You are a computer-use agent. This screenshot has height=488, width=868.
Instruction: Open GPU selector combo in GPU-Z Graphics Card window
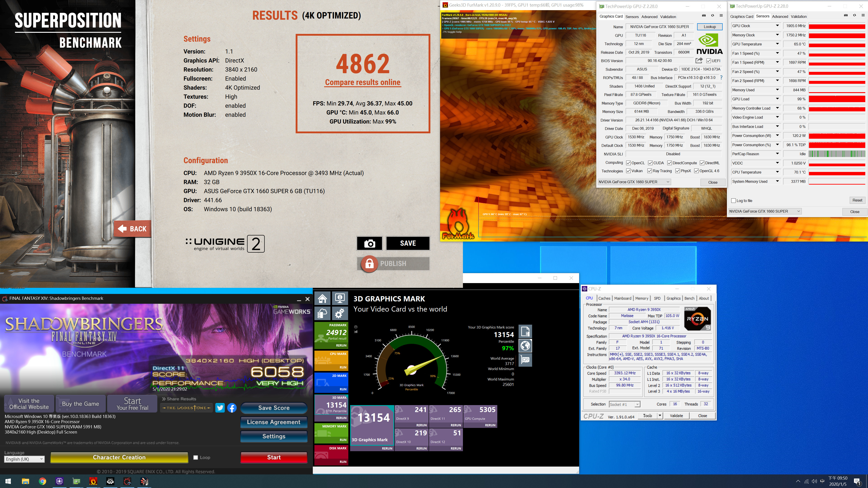click(634, 182)
